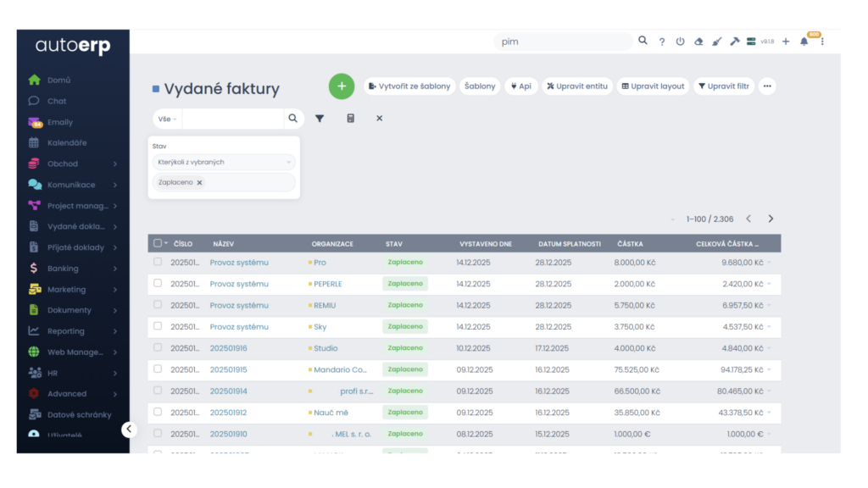
Task: Check the PEPERLE invoice row checkbox
Action: pos(158,284)
